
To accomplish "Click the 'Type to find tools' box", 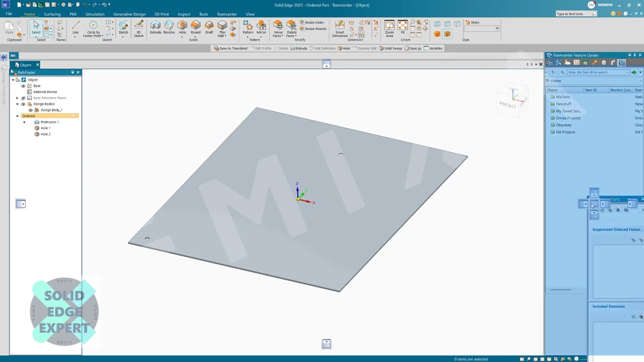I will [576, 14].
